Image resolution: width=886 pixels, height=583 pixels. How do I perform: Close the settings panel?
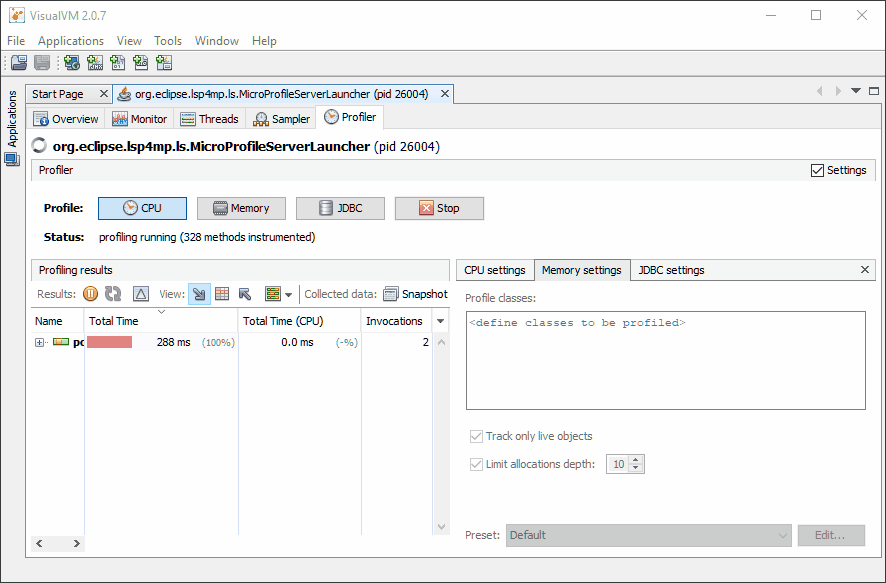pos(865,269)
